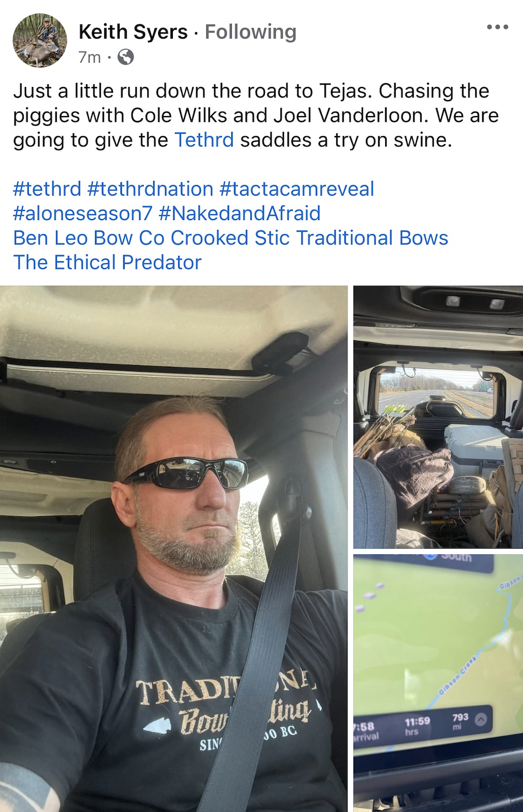
Task: Toggle the Following status
Action: pyautogui.click(x=250, y=32)
